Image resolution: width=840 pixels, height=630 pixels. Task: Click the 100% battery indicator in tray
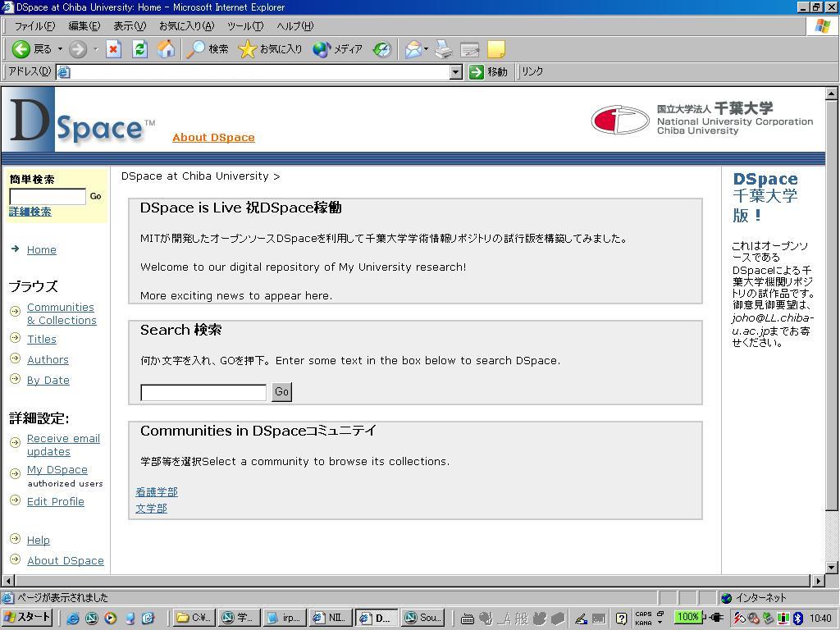coord(688,617)
